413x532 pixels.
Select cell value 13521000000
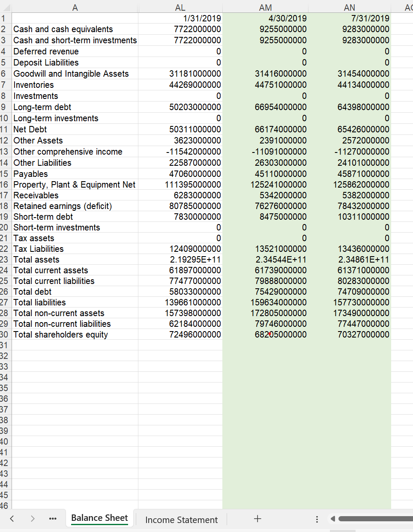[x=265, y=249]
